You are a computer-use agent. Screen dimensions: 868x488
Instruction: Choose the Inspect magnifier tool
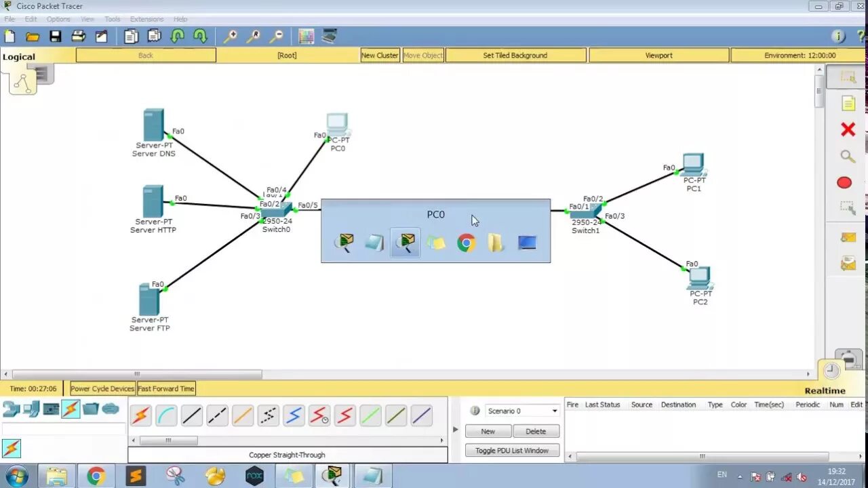[848, 157]
